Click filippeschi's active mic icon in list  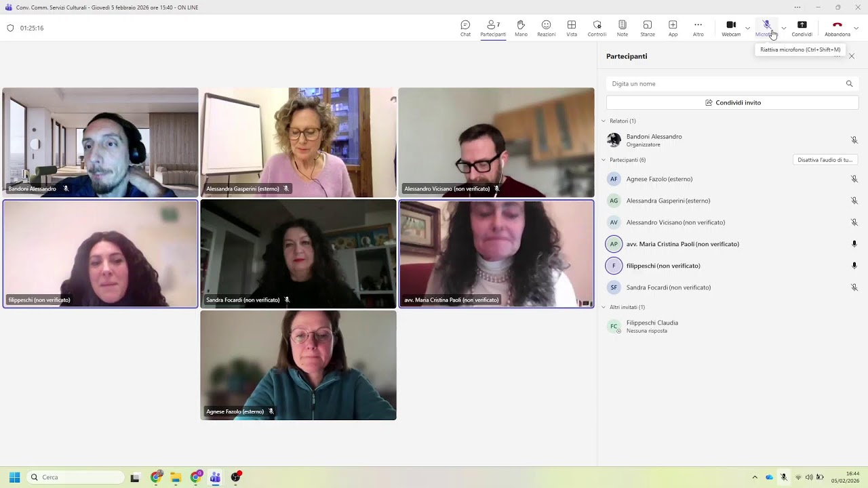(x=854, y=266)
